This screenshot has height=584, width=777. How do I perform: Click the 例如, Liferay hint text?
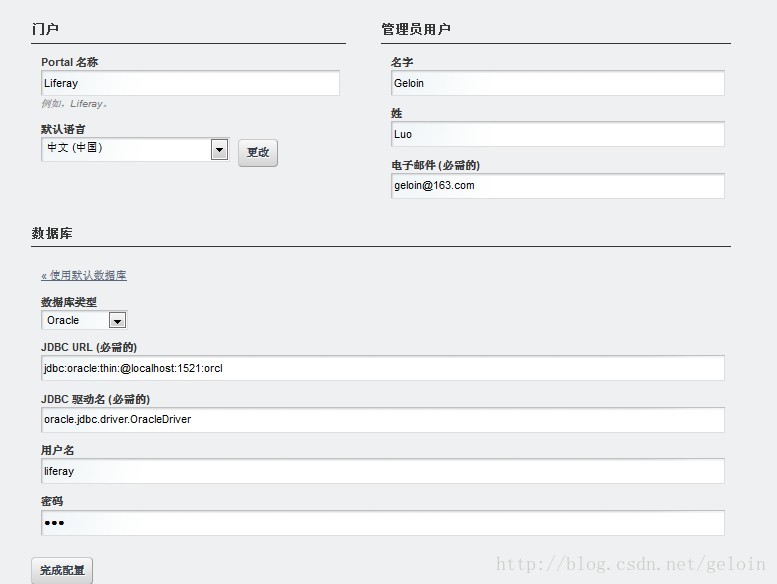coord(74,104)
